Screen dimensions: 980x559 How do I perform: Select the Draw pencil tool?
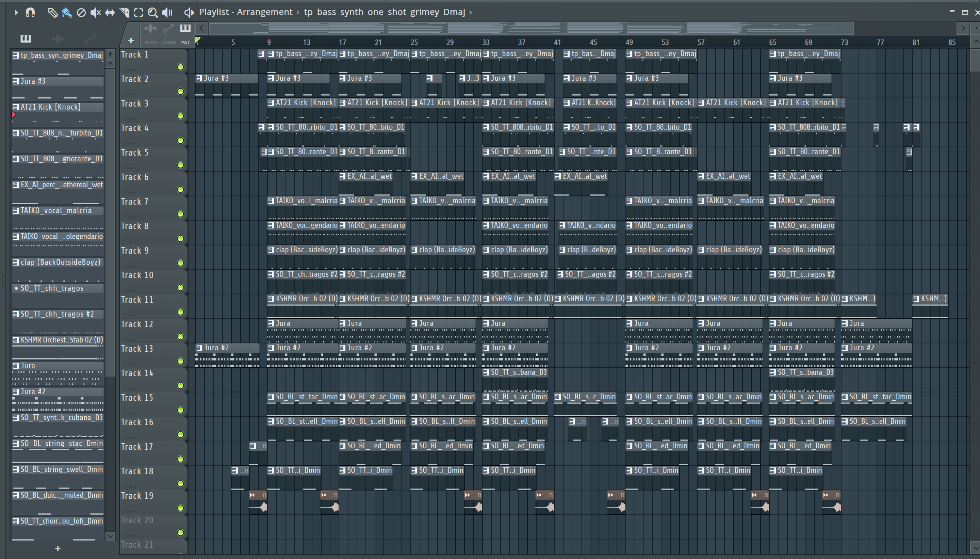[x=52, y=13]
